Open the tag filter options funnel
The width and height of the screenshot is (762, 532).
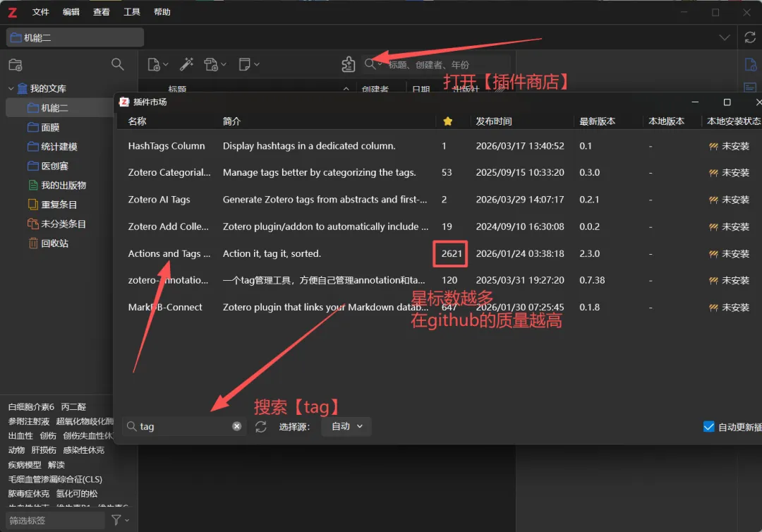coord(119,520)
